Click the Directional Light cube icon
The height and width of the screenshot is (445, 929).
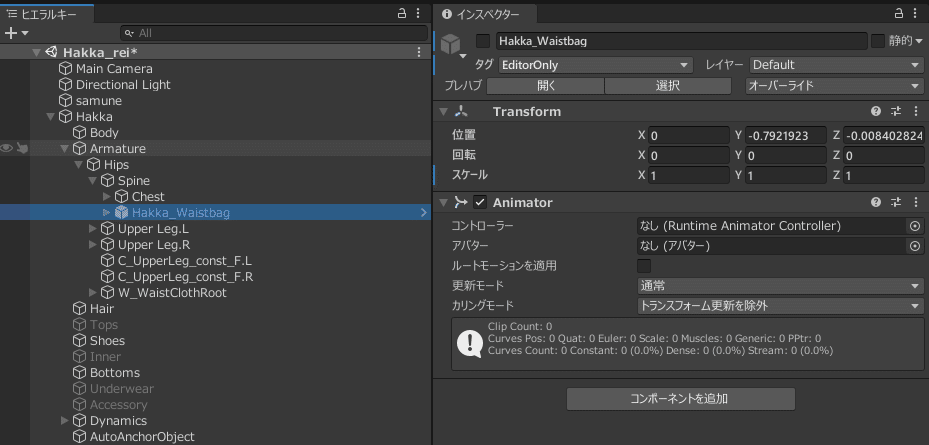tap(66, 85)
